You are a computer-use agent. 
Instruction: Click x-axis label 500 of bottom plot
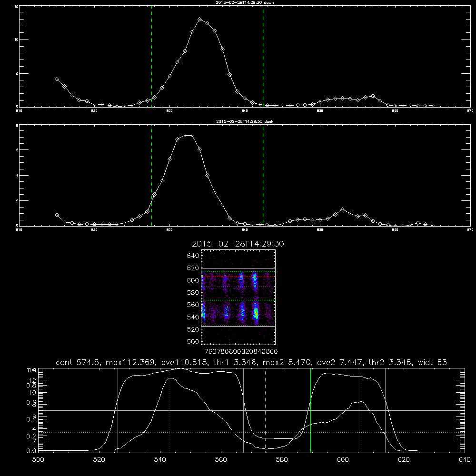(x=38, y=460)
